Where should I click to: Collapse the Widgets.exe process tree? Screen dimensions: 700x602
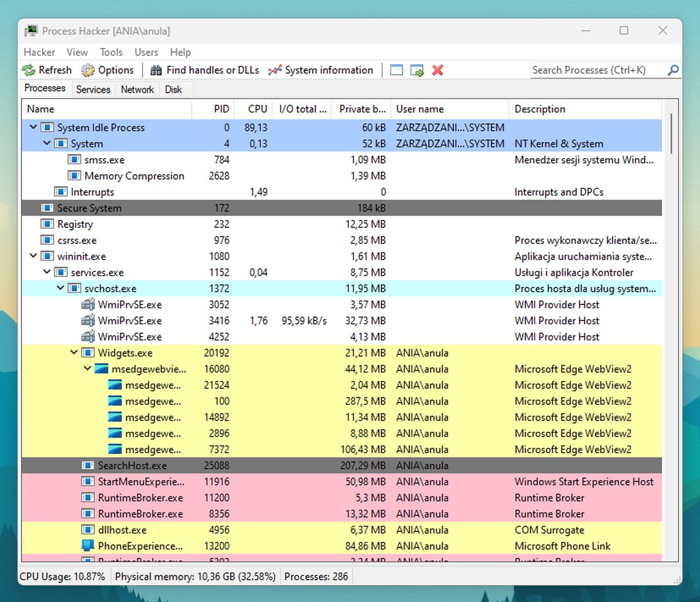(x=74, y=352)
